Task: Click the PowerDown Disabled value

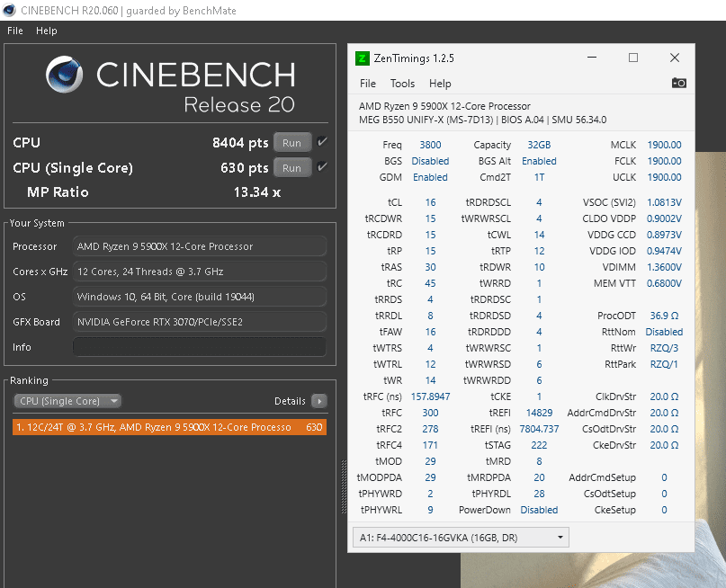Action: coord(539,511)
